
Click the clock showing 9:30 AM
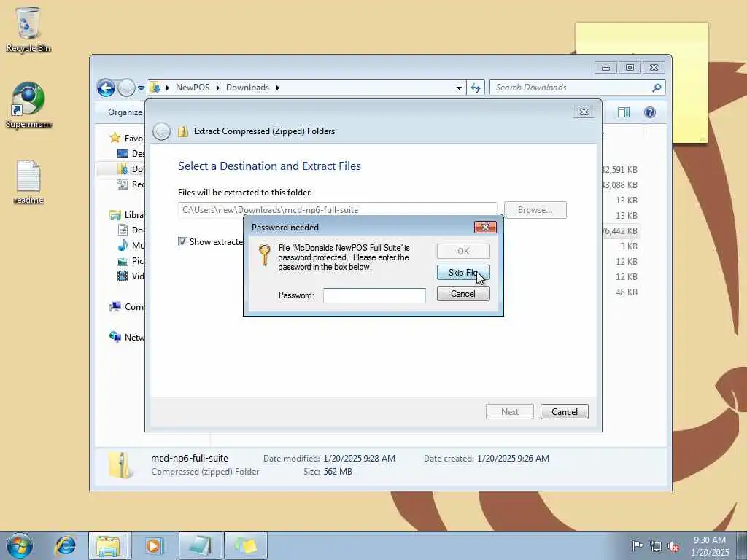[710, 540]
